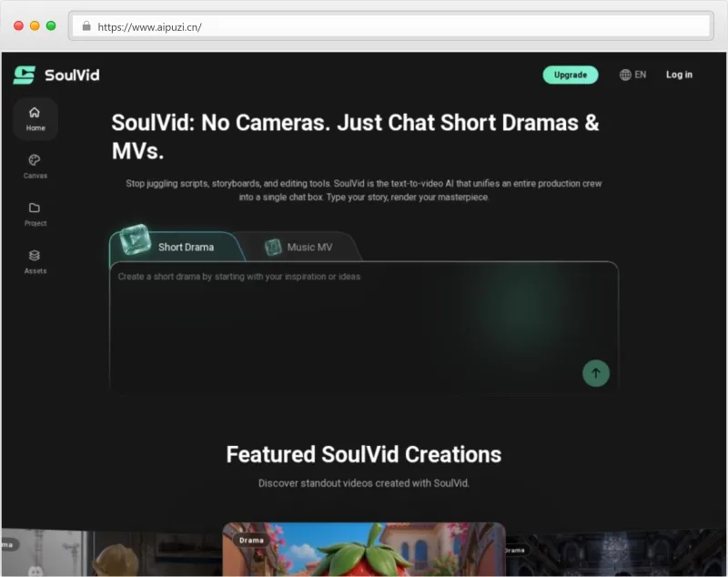Image resolution: width=728 pixels, height=577 pixels.
Task: Select the Short Drama tab
Action: [177, 247]
